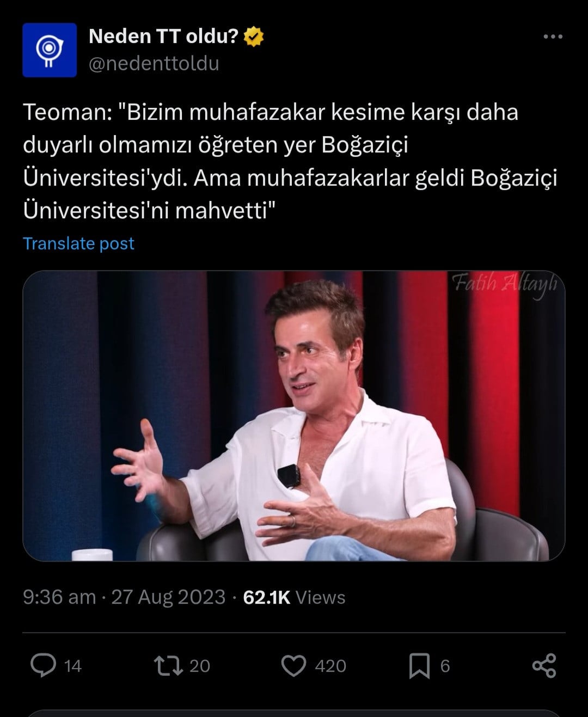Open the three-dot more options menu

click(x=553, y=37)
